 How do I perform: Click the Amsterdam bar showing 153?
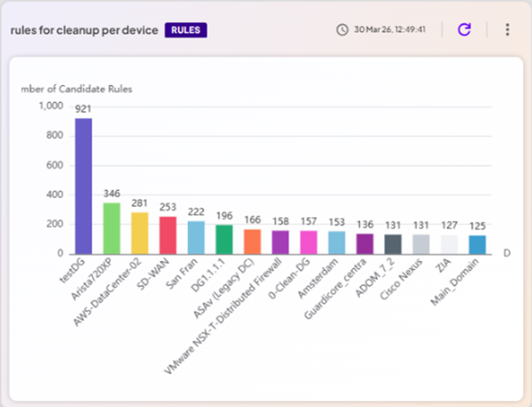(x=336, y=242)
